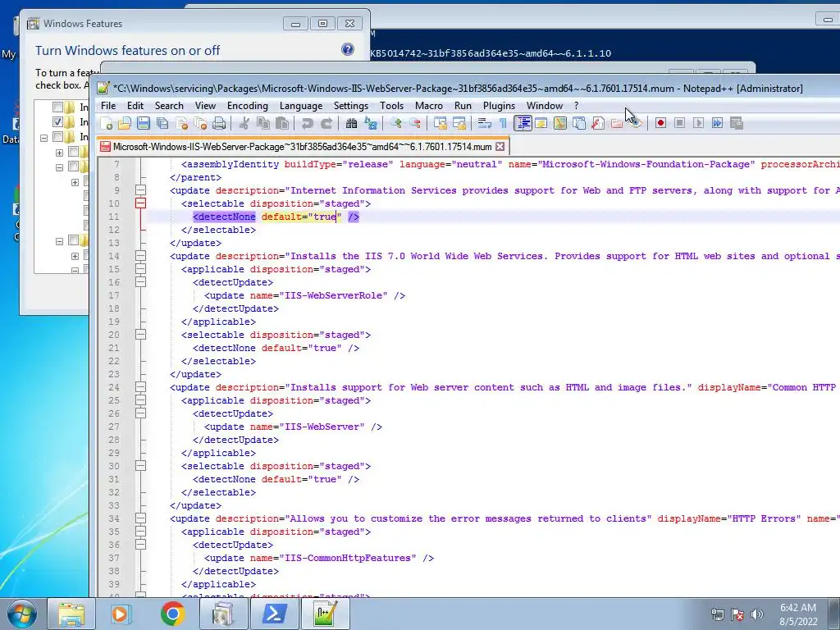Image resolution: width=840 pixels, height=630 pixels.
Task: Open Find with the binoculars icon
Action: (351, 124)
